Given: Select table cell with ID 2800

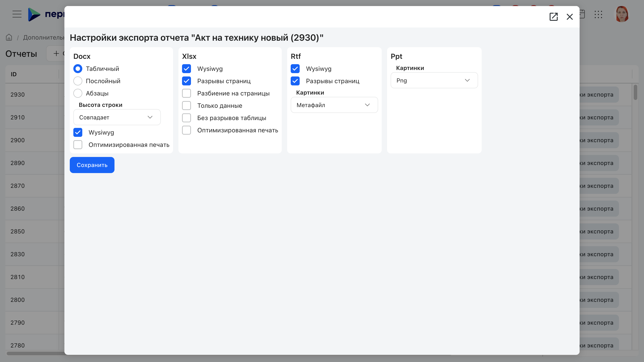Looking at the screenshot, I should pyautogui.click(x=32, y=300).
